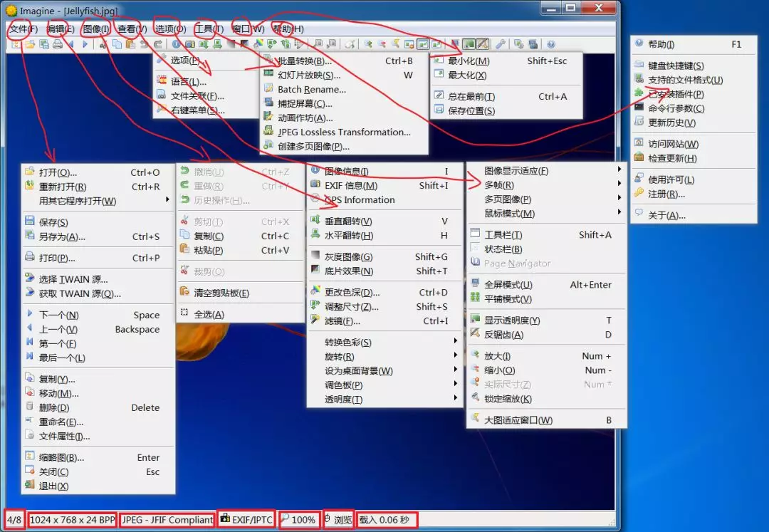Choose 另存为(A)... Save As
This screenshot has width=769, height=532.
[98, 237]
